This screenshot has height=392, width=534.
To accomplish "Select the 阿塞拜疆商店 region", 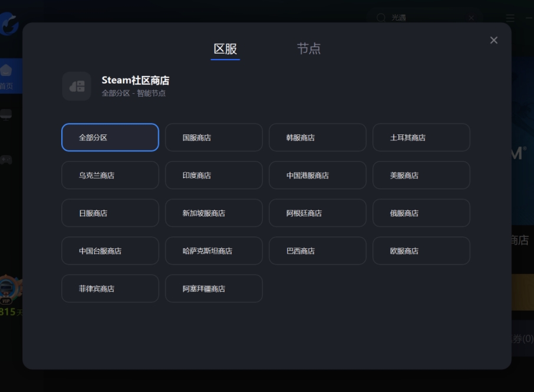I will coord(213,288).
